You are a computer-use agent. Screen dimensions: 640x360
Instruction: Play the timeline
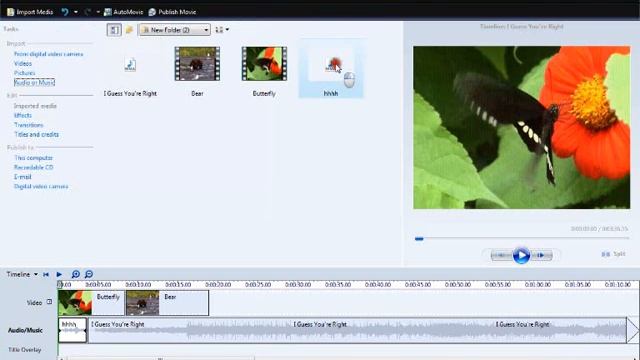pos(59,274)
